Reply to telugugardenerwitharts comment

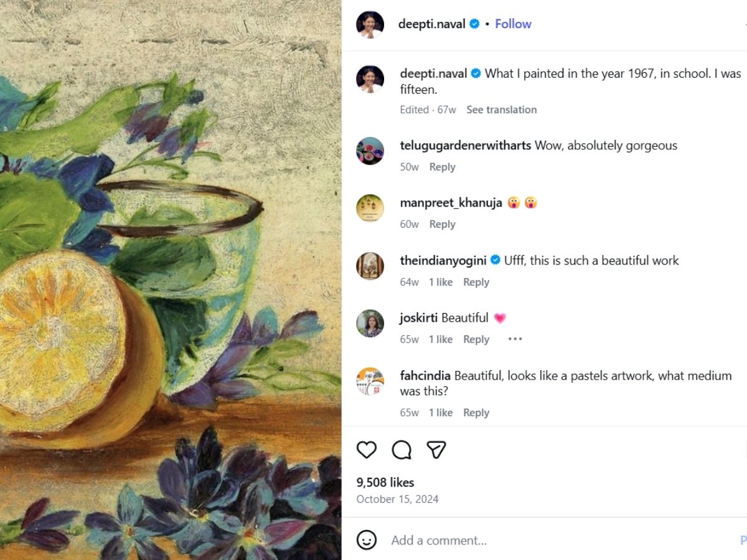[x=442, y=167]
